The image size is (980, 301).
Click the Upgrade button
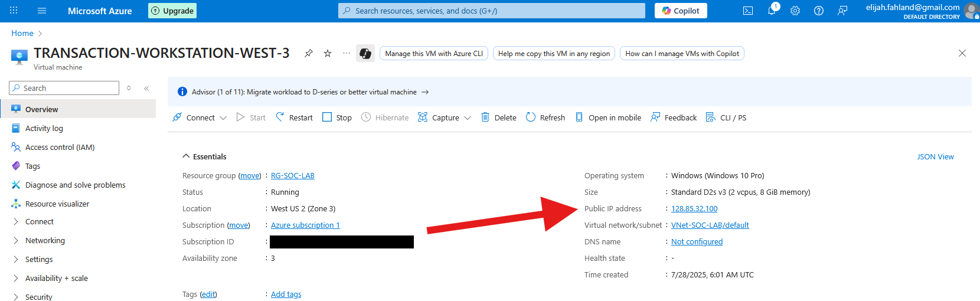coord(172,11)
